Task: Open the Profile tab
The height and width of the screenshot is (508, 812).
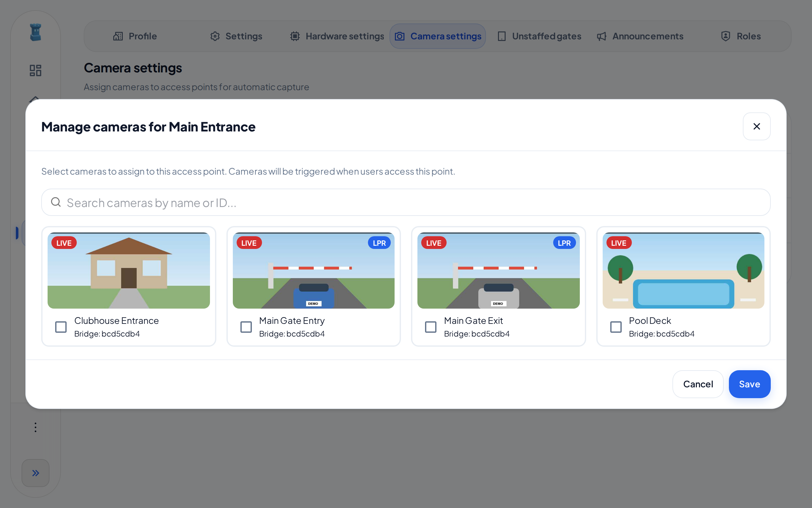Action: pyautogui.click(x=135, y=36)
